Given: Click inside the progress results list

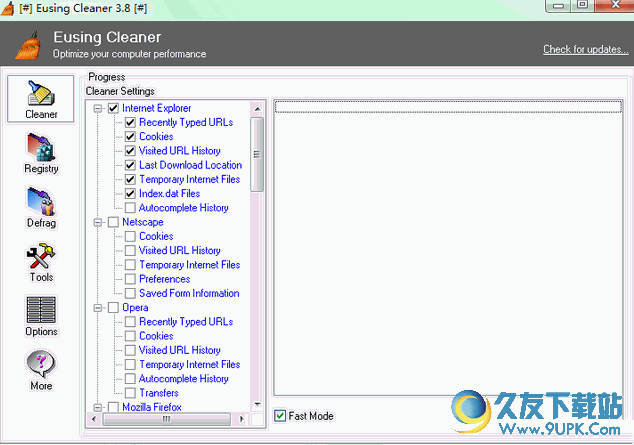Looking at the screenshot, I should pos(448,248).
